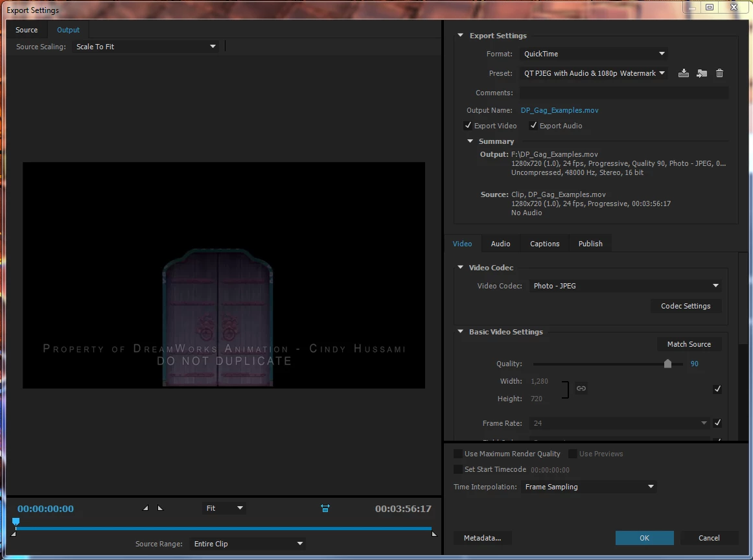This screenshot has width=753, height=560.
Task: Click the Quality value 90
Action: click(695, 364)
